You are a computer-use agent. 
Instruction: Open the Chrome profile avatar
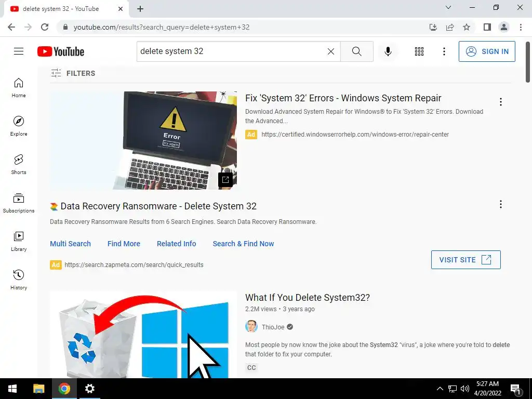pyautogui.click(x=504, y=27)
